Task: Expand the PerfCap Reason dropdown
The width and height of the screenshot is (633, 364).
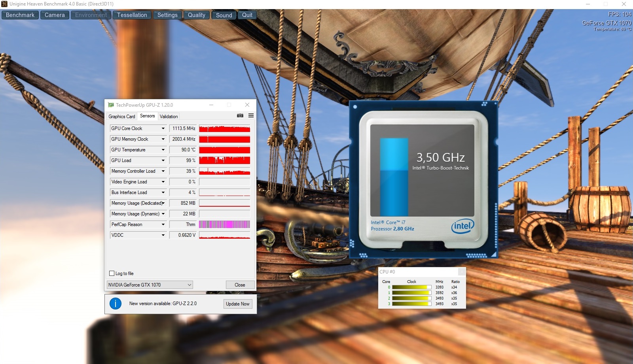Action: tap(163, 224)
